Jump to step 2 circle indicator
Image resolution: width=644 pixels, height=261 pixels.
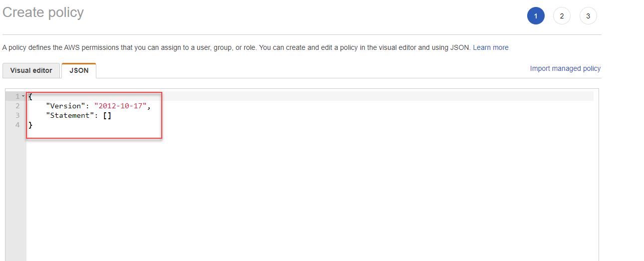562,16
